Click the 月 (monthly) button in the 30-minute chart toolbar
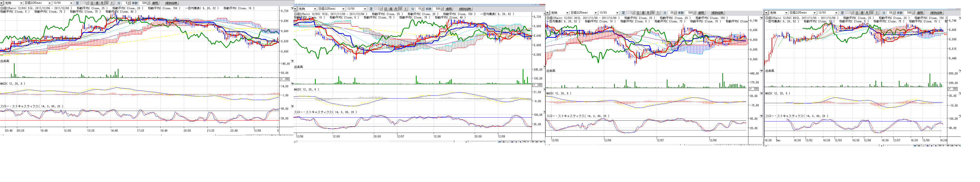The width and height of the screenshot is (980, 182). pyautogui.click(x=648, y=13)
